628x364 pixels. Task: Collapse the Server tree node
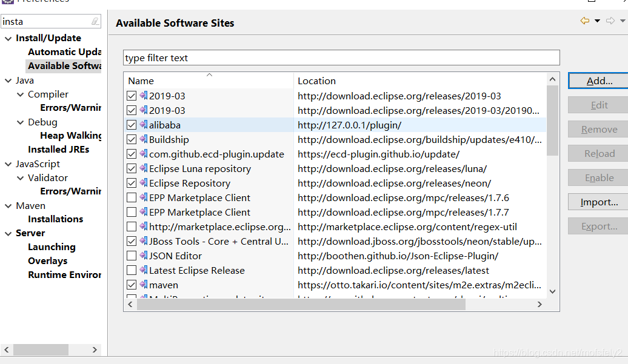coord(8,233)
